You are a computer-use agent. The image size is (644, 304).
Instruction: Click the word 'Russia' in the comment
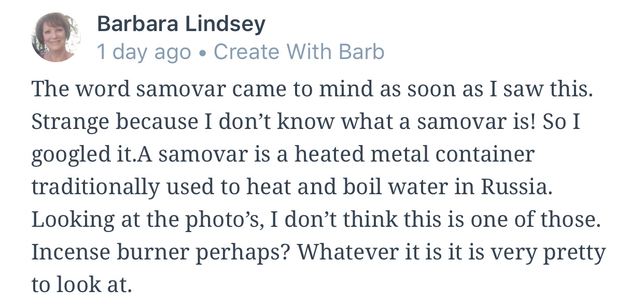[516, 187]
